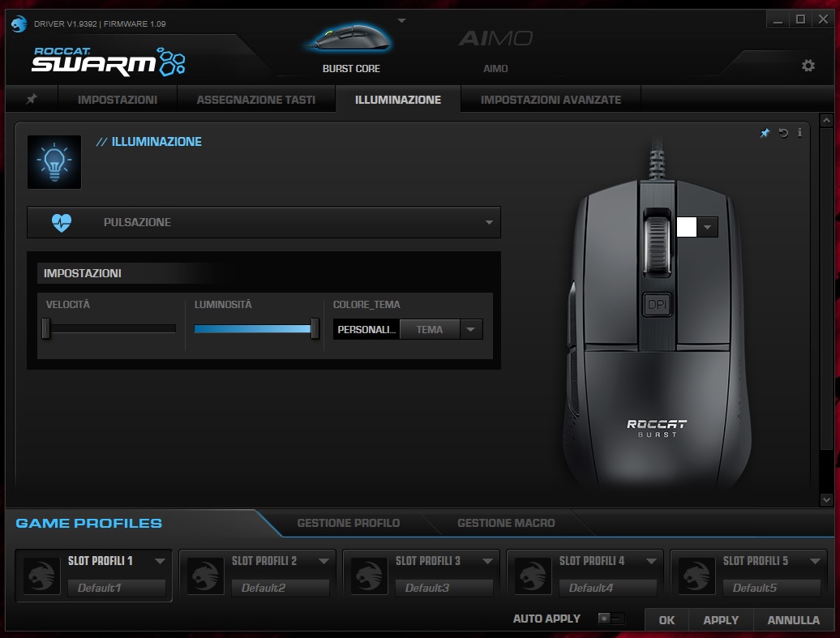Expand Slot Profili 5 dropdown
Screen dimensions: 840x638
click(x=816, y=561)
